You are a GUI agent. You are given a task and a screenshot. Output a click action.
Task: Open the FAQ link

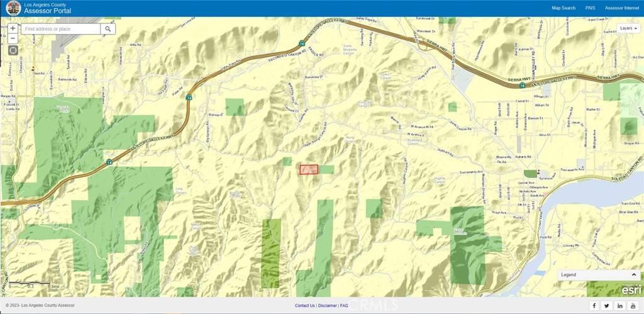pyautogui.click(x=344, y=306)
